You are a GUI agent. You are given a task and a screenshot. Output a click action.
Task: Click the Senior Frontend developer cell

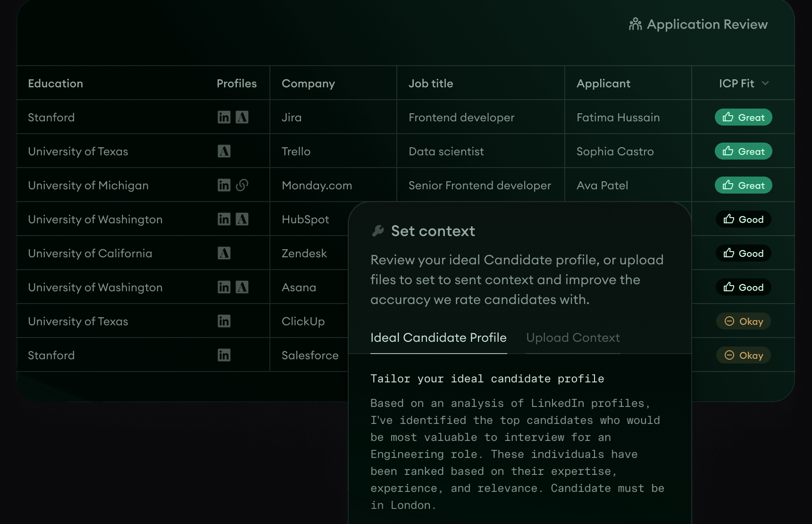coord(479,185)
